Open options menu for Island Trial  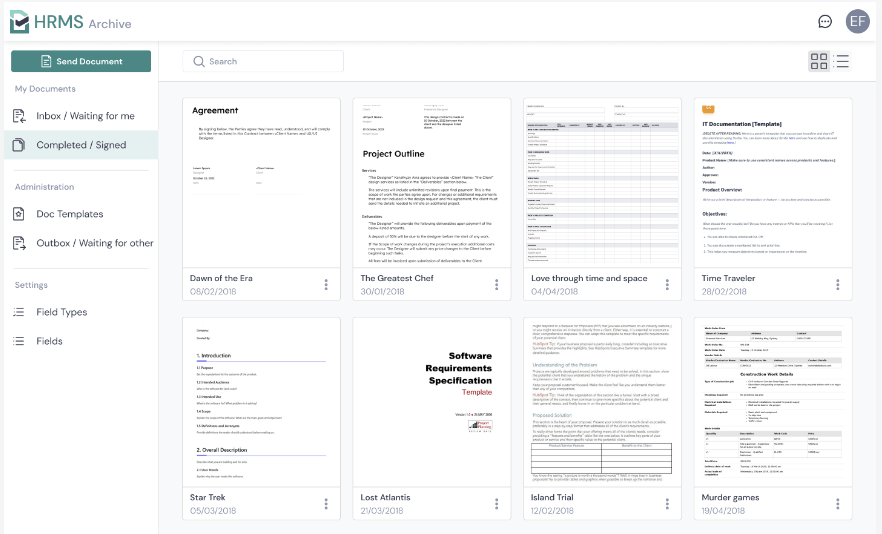[667, 504]
